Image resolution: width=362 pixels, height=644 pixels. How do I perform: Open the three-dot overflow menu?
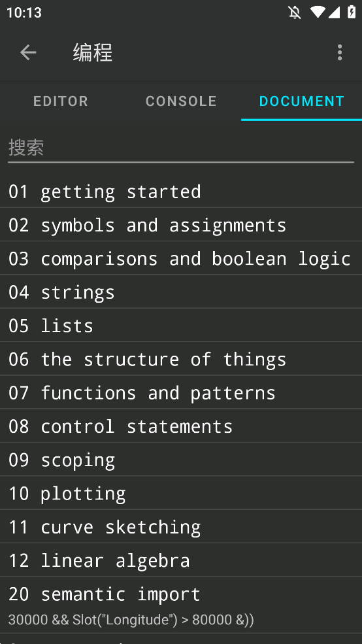tap(339, 52)
